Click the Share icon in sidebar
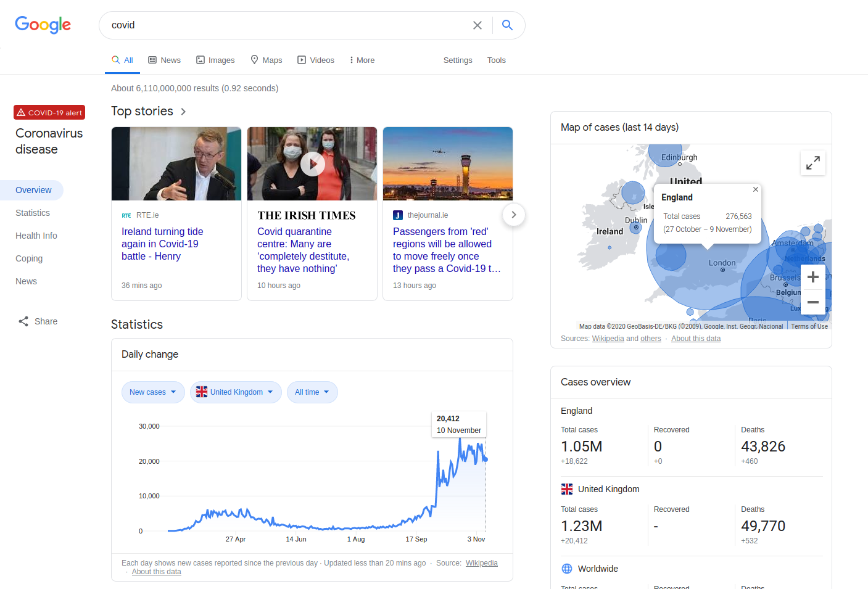 [x=23, y=321]
